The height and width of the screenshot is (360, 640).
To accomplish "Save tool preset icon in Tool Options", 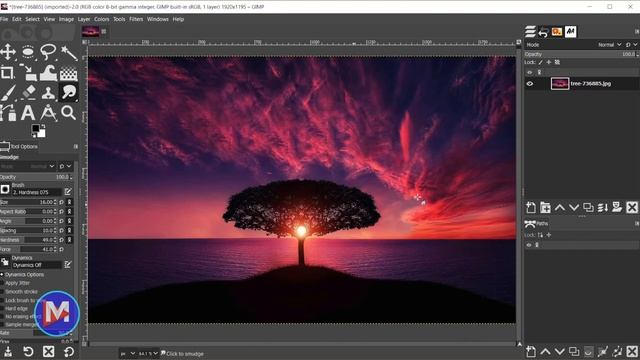I will point(8,351).
